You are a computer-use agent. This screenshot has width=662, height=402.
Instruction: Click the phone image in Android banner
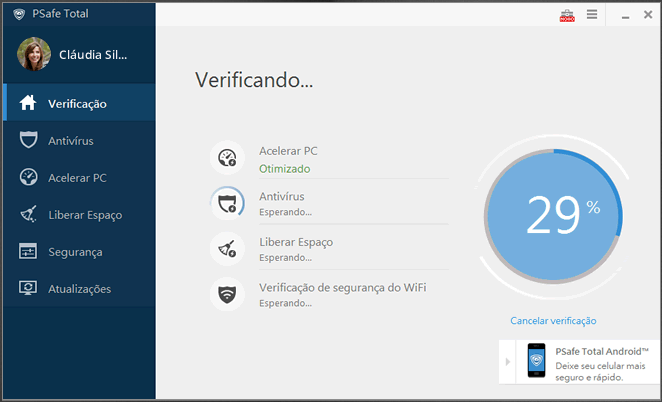point(536,360)
